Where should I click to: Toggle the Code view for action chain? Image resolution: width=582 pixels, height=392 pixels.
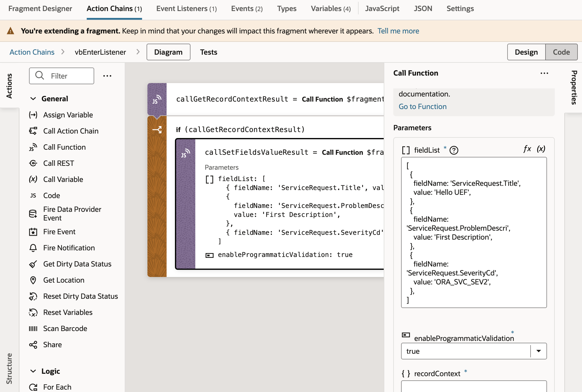561,52
